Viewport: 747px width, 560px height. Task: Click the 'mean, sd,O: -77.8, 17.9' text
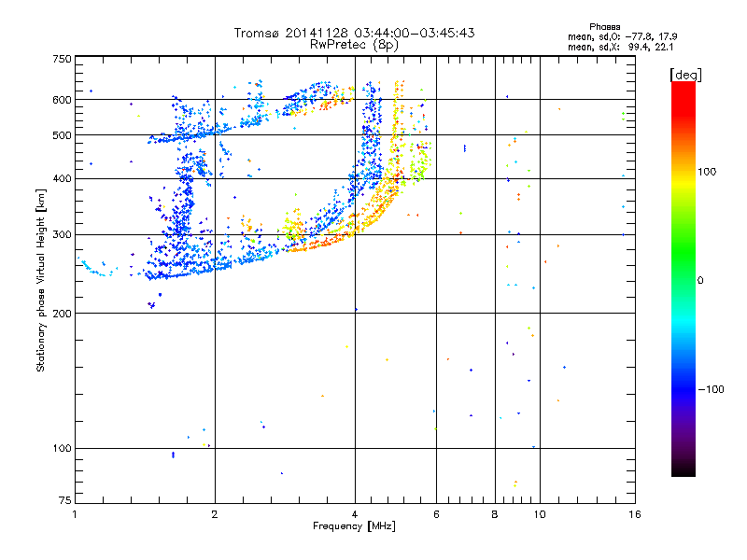(622, 36)
